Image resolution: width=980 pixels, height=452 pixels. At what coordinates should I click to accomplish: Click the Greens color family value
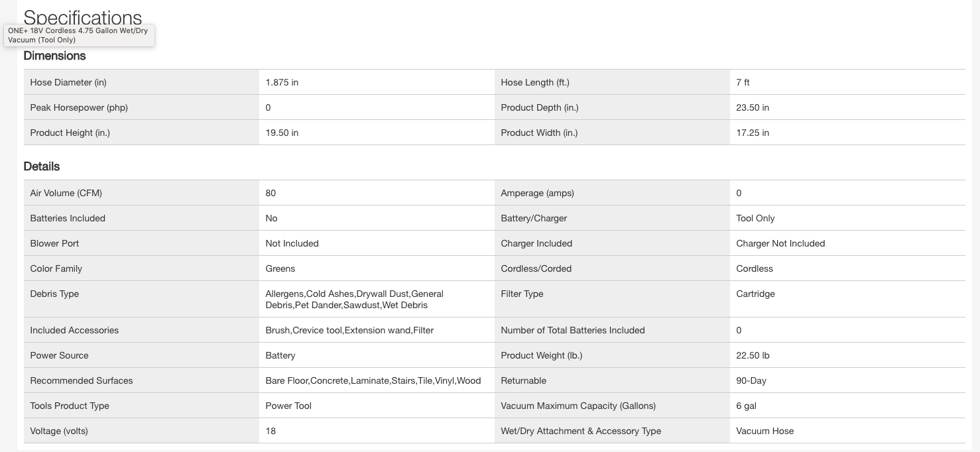tap(280, 268)
